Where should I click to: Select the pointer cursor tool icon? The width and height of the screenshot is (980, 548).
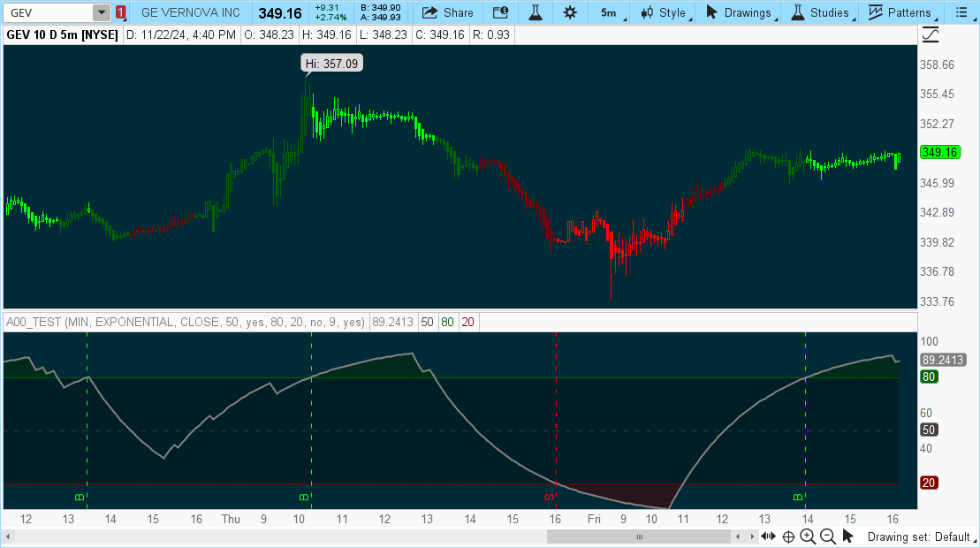[x=847, y=537]
